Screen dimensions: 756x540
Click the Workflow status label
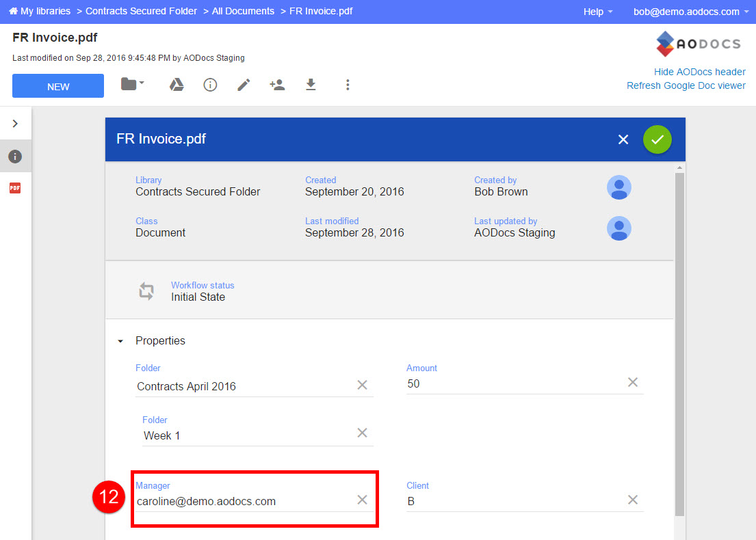pyautogui.click(x=203, y=285)
